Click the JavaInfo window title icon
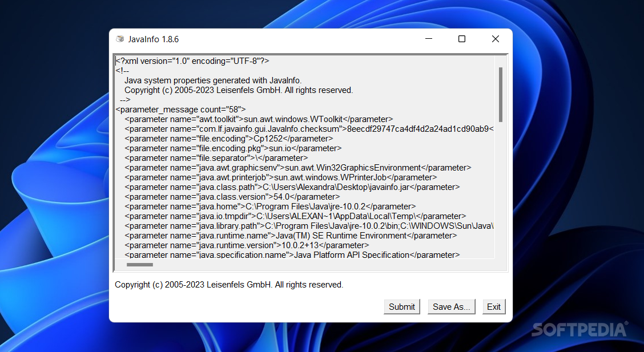 [120, 39]
